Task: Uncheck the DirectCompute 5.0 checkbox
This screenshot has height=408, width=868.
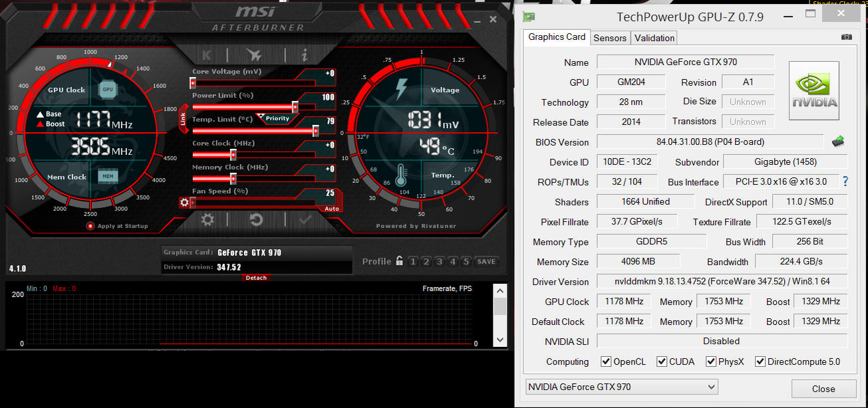Action: [760, 361]
